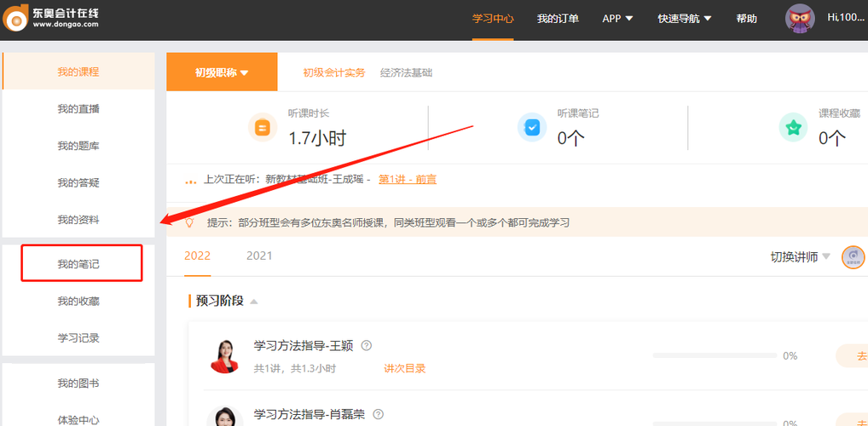Image resolution: width=868 pixels, height=426 pixels.
Task: Click the teacher avatar beside 切换讲师
Action: 853,257
